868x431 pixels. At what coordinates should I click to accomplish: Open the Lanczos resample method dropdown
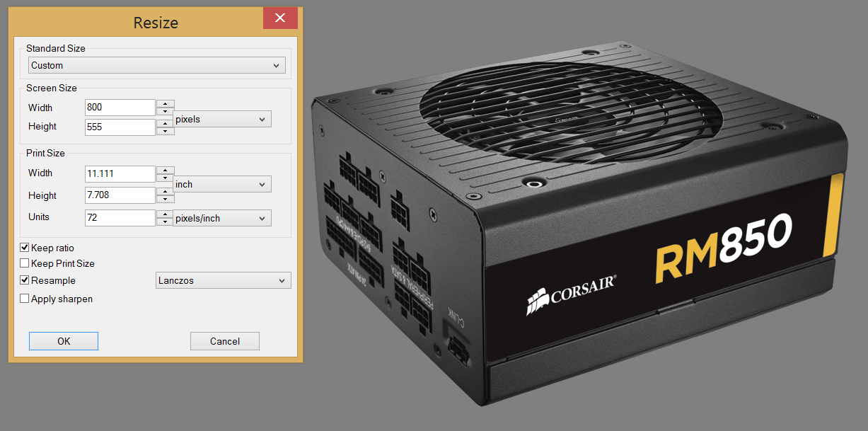[x=223, y=280]
